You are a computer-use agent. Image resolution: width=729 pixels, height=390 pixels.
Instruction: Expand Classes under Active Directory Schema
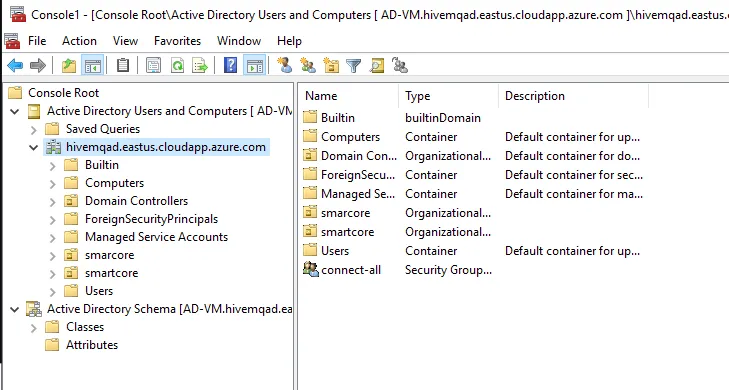click(x=33, y=328)
